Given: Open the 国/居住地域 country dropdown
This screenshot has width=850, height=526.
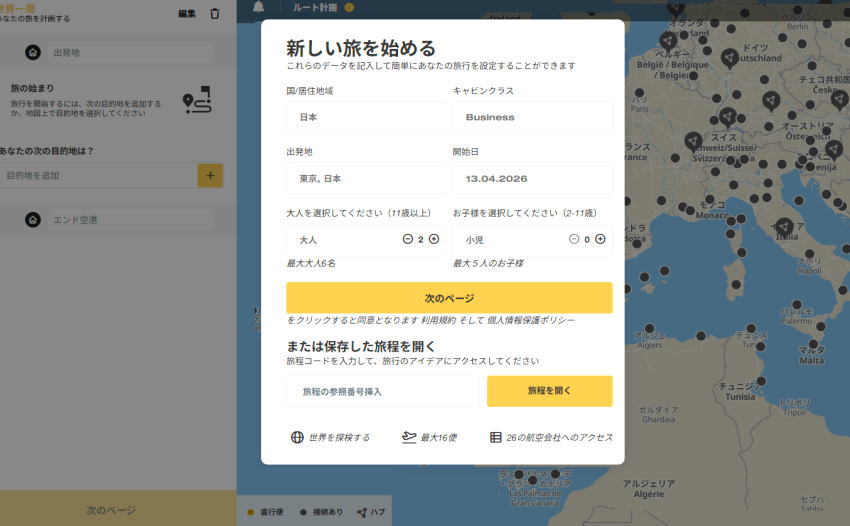Looking at the screenshot, I should (x=366, y=117).
